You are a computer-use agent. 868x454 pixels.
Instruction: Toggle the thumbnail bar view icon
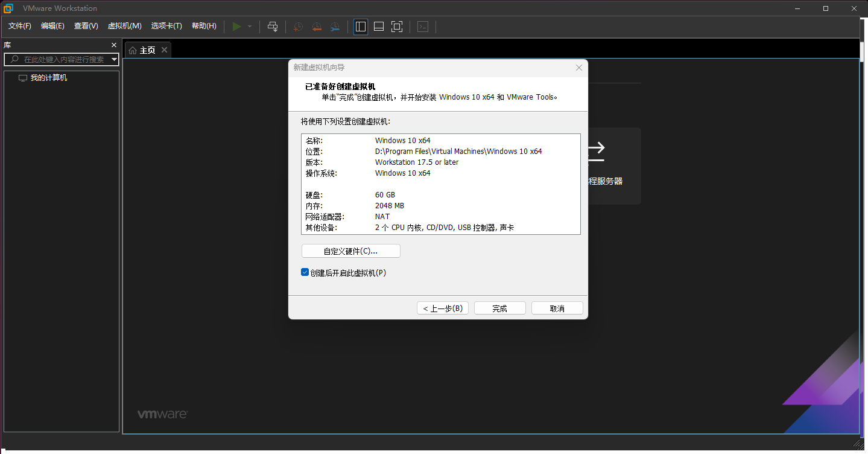point(379,27)
